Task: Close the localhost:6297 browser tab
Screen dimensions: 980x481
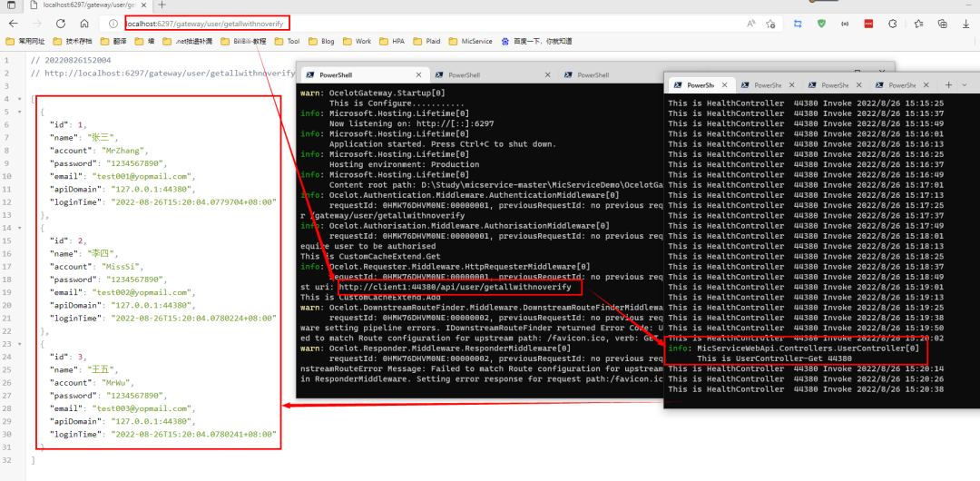Action: (144, 5)
